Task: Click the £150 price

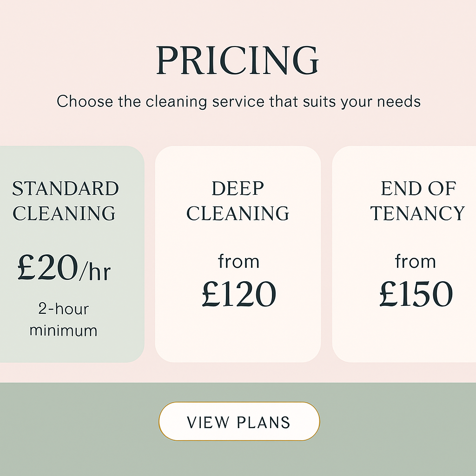Action: point(416,294)
